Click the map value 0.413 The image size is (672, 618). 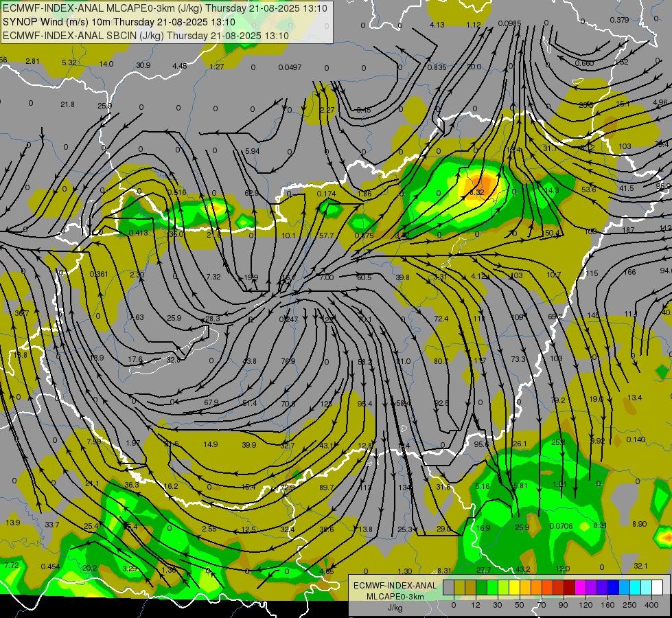pyautogui.click(x=139, y=233)
